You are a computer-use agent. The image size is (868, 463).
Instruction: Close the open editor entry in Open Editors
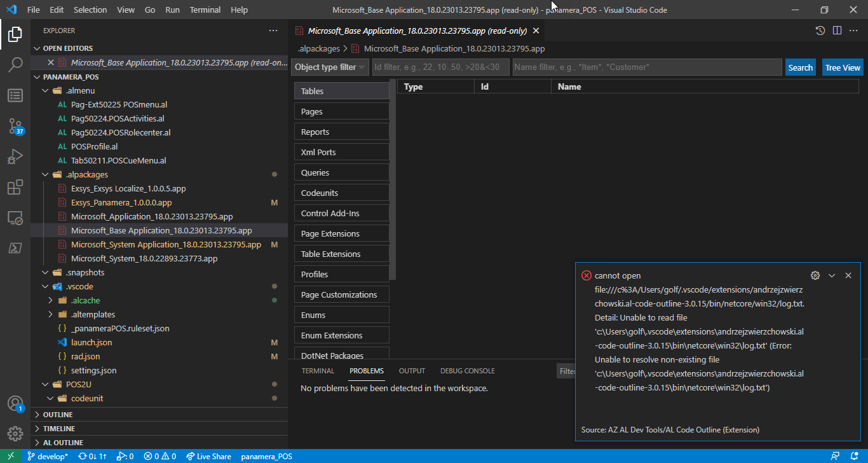click(x=51, y=62)
